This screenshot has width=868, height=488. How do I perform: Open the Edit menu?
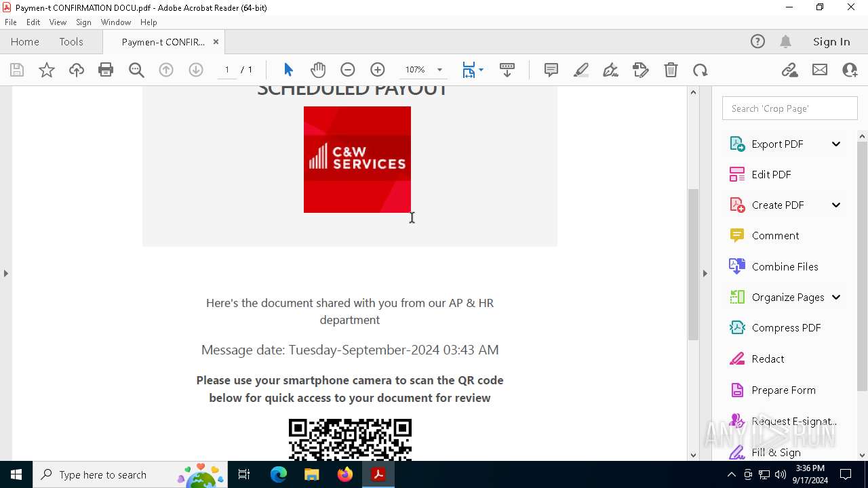pos(33,22)
